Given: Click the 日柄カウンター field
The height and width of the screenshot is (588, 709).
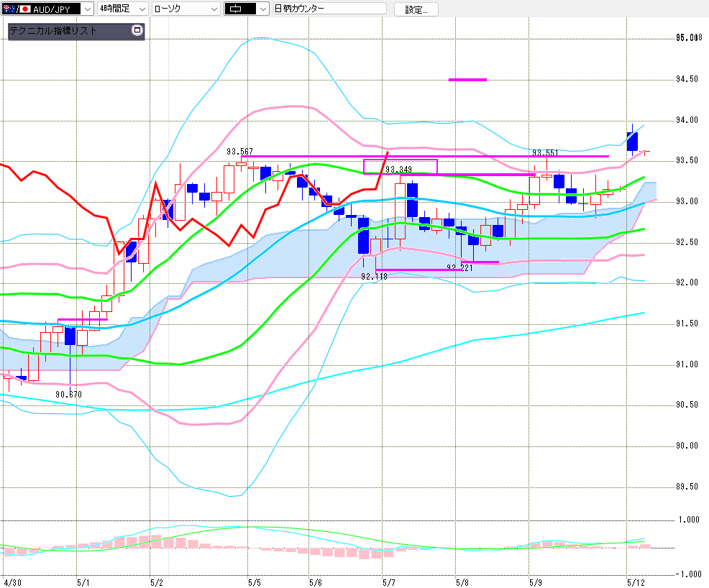Looking at the screenshot, I should [329, 9].
